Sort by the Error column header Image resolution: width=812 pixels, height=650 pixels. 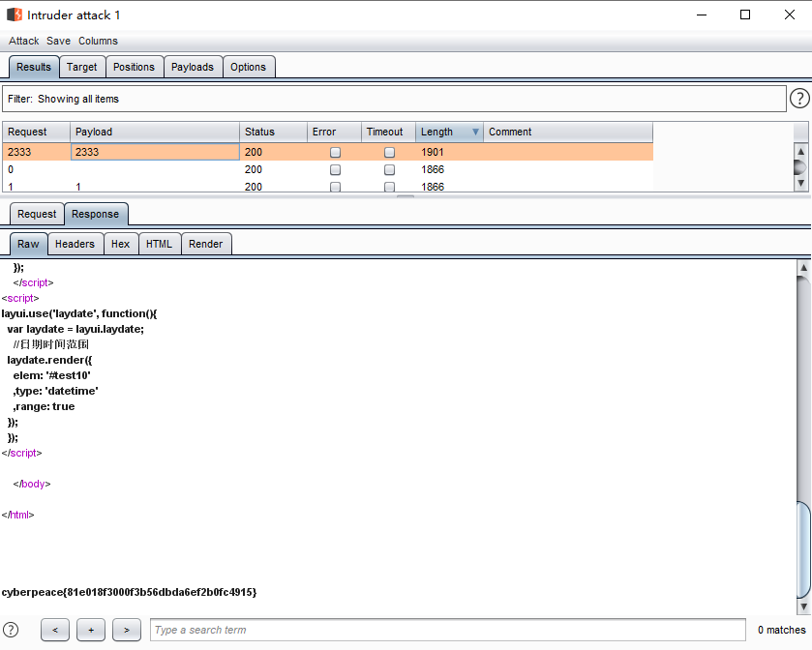(334, 132)
